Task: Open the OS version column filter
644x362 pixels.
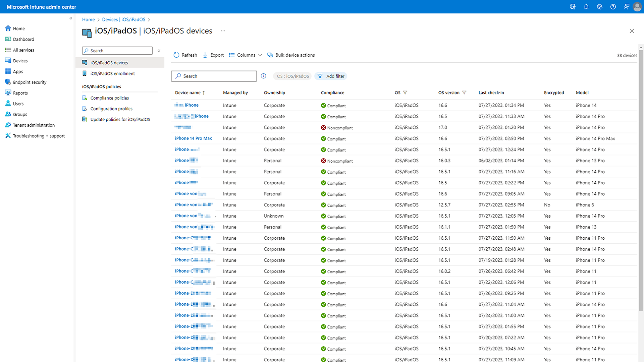Action: tap(465, 93)
